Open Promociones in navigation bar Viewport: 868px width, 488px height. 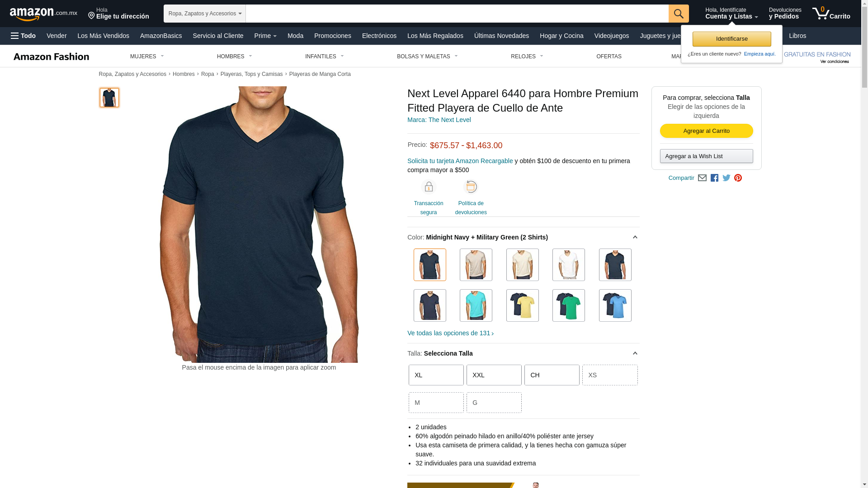tap(333, 36)
